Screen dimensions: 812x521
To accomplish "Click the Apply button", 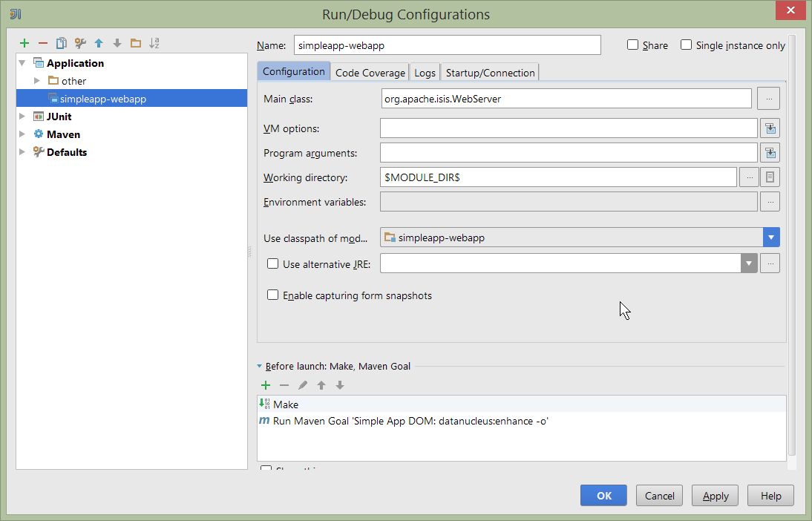I will [715, 496].
